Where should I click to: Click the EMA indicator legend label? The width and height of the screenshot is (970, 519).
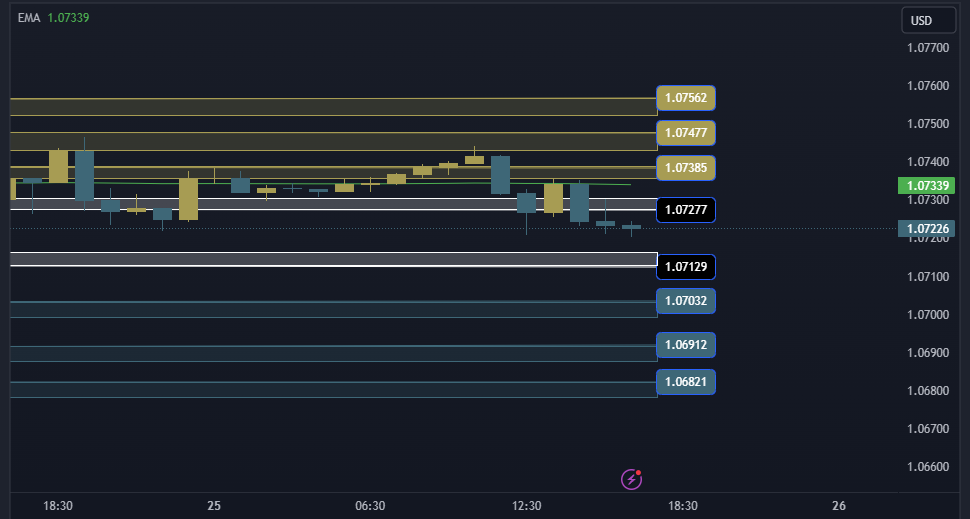29,18
